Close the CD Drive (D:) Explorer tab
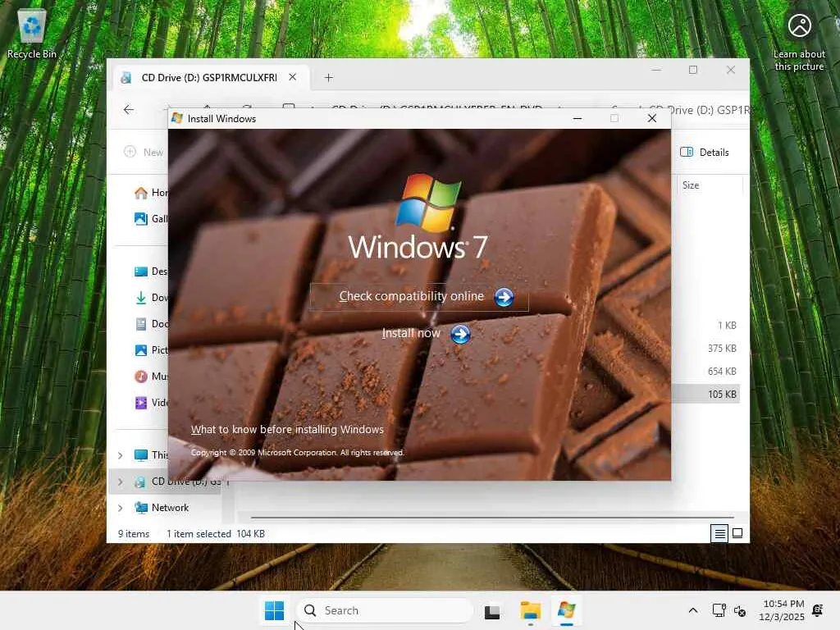 point(293,77)
